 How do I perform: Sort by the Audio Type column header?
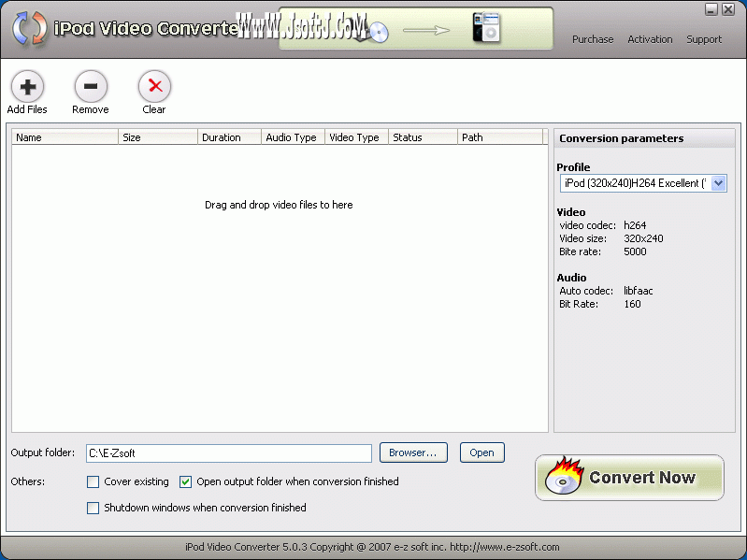point(293,137)
